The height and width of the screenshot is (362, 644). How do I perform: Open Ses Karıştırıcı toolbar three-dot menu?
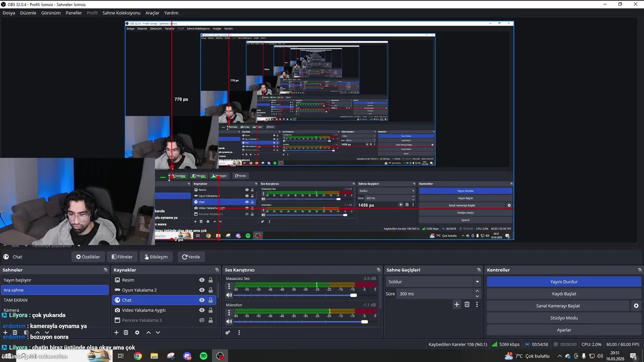(239, 332)
